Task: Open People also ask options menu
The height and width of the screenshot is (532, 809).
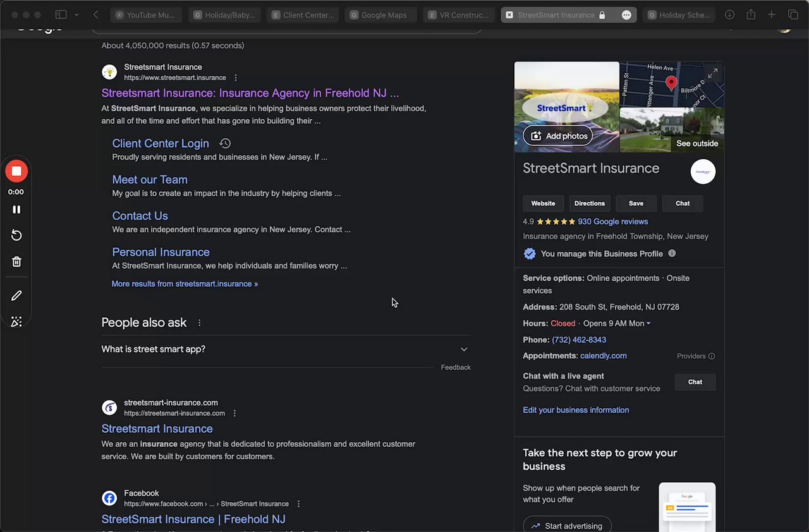Action: [200, 323]
